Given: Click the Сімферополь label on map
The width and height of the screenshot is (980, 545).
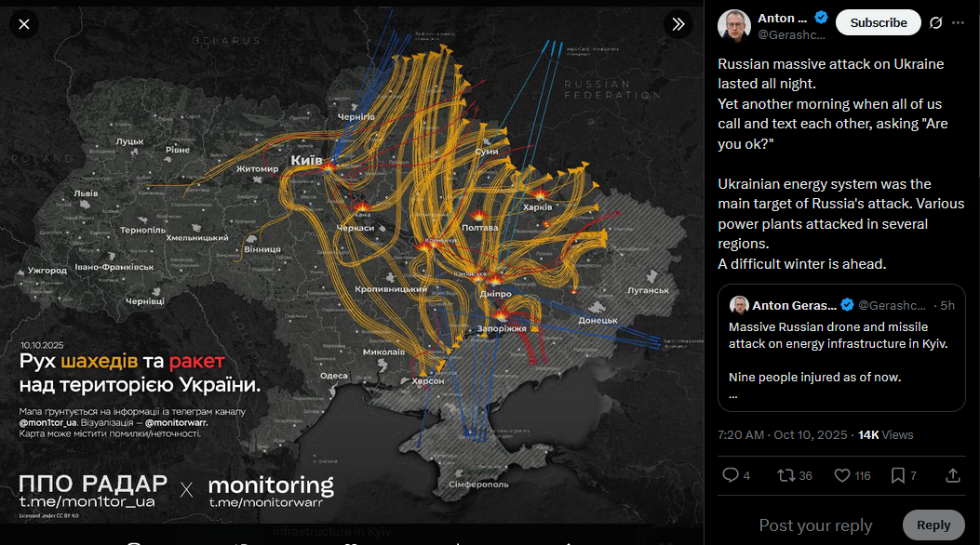Looking at the screenshot, I should coord(478,485).
